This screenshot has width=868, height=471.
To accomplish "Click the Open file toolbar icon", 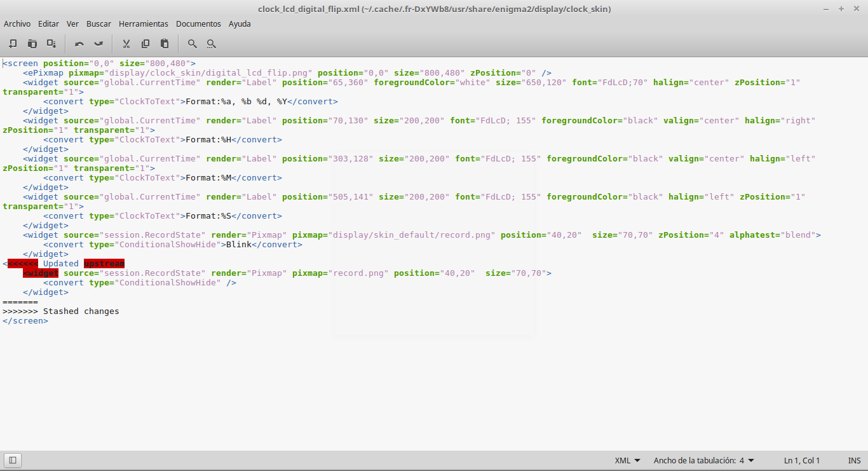I will 32,44.
